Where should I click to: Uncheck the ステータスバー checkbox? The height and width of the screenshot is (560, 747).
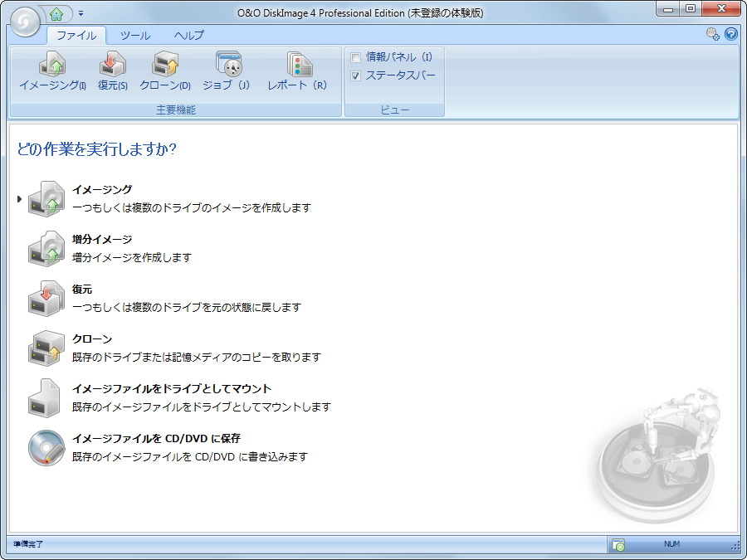click(x=355, y=75)
